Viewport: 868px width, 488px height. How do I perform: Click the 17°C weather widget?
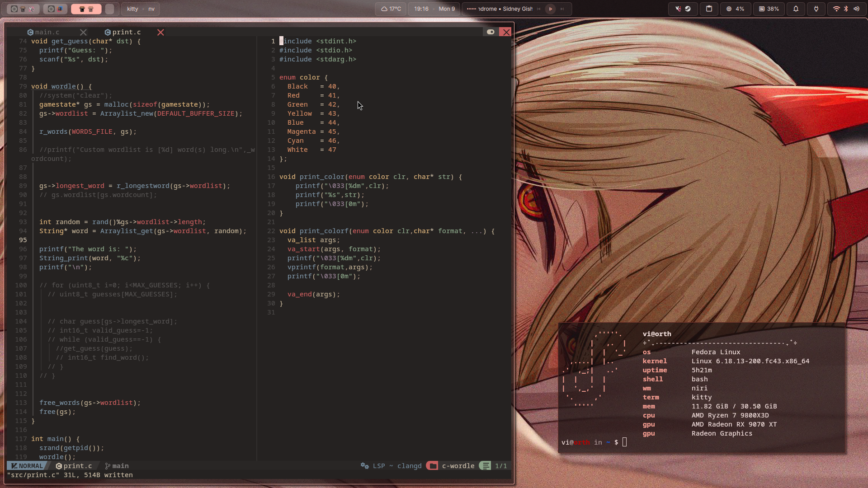coord(391,9)
